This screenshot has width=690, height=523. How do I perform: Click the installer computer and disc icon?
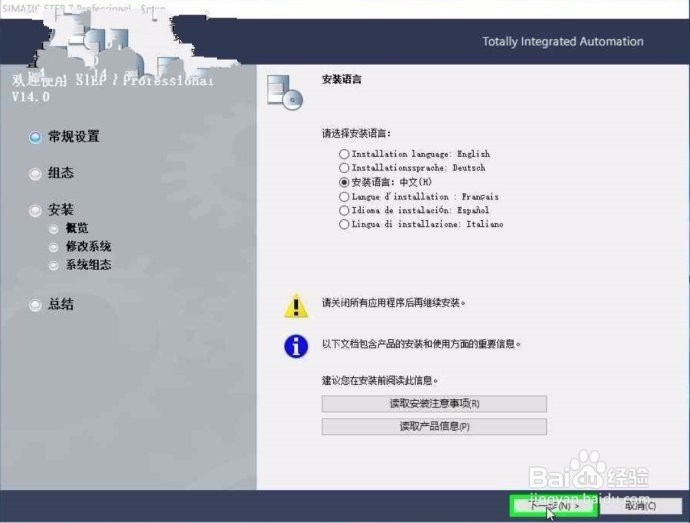(x=285, y=92)
